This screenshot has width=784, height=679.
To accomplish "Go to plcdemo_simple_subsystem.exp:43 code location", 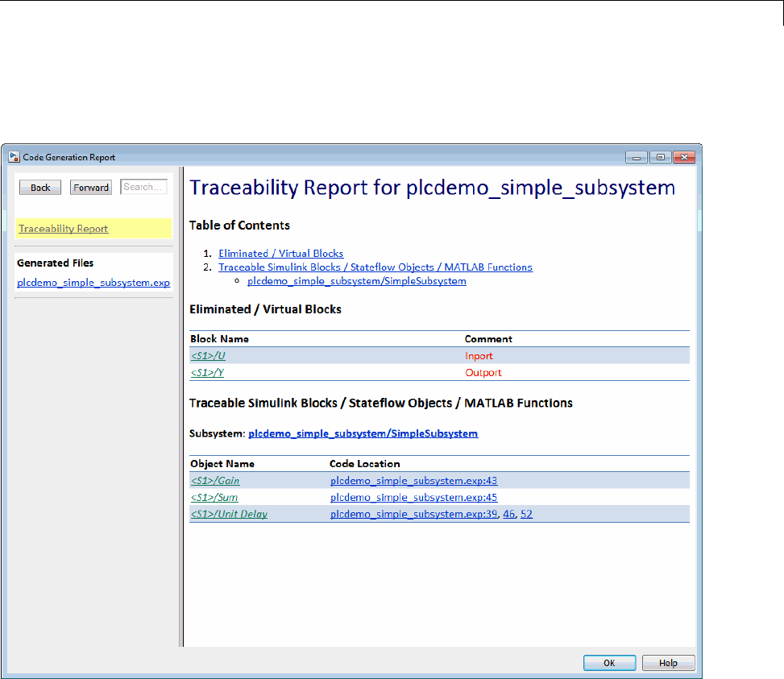I will pos(413,481).
